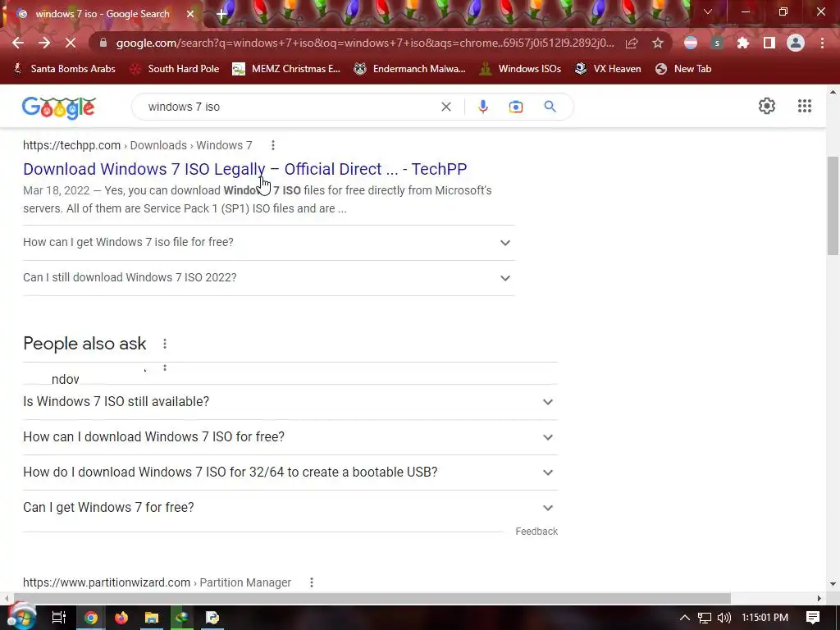
Task: Go back to the previous page
Action: pos(18,43)
